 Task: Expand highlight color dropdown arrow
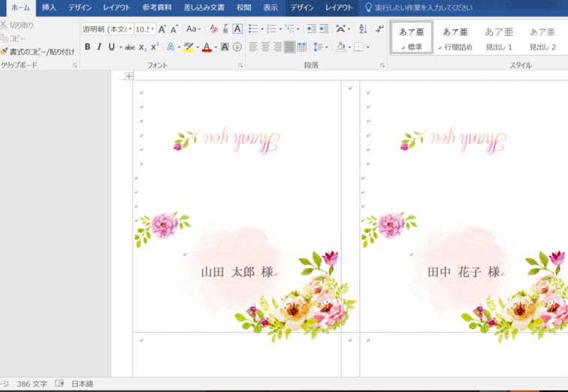click(x=198, y=47)
